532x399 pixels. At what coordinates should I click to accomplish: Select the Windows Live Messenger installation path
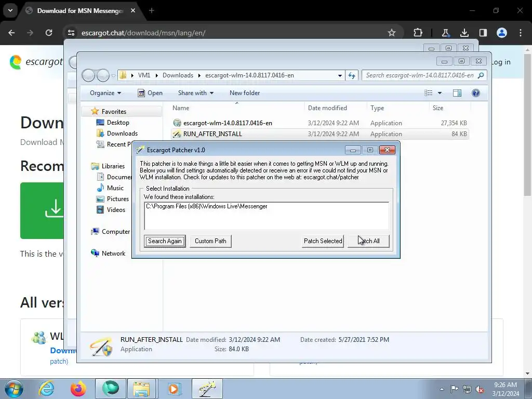point(207,206)
